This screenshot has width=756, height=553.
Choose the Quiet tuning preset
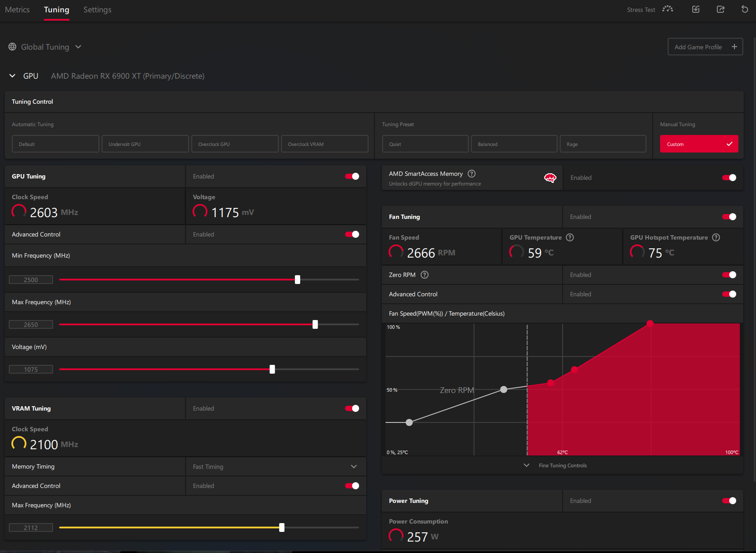pyautogui.click(x=425, y=144)
